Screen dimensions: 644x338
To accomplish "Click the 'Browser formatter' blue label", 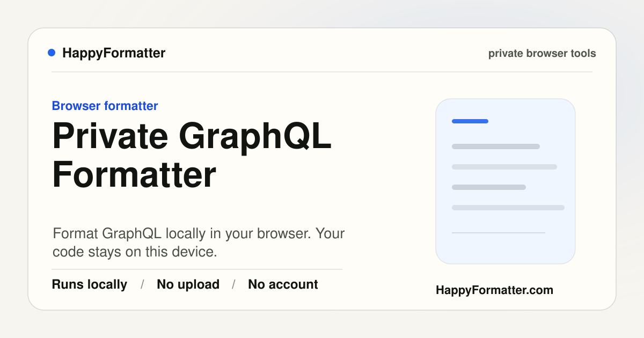I will pos(105,106).
